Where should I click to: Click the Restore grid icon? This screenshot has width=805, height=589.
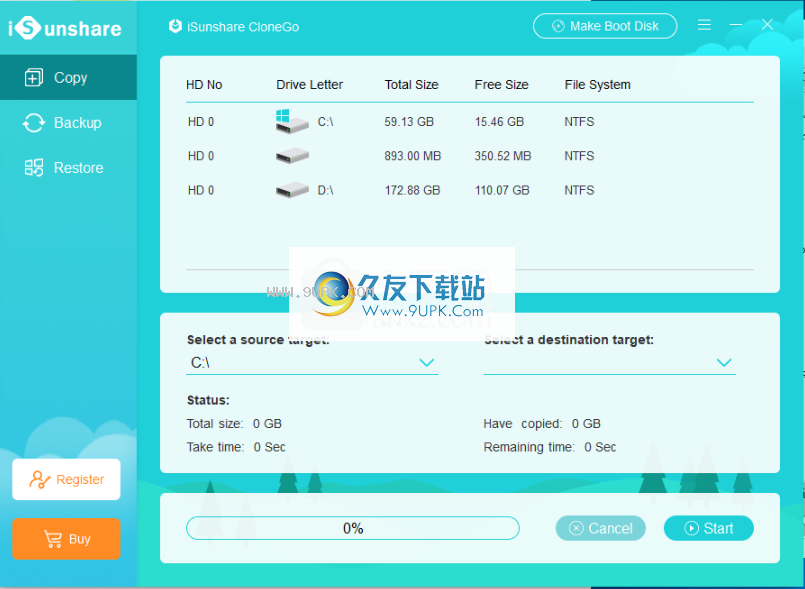(34, 168)
